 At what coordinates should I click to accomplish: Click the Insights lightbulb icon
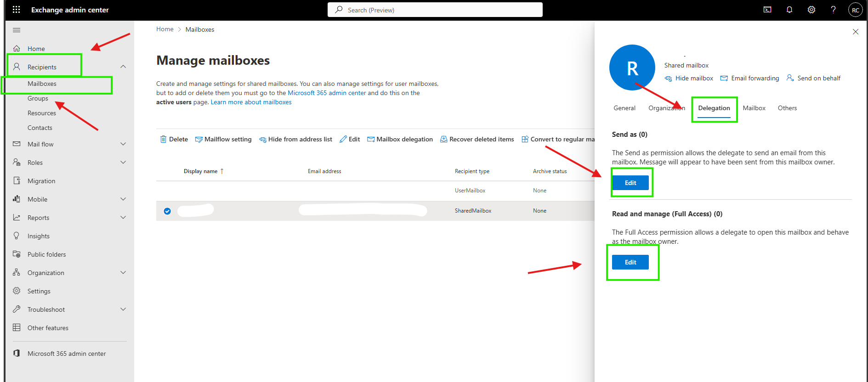pyautogui.click(x=17, y=236)
